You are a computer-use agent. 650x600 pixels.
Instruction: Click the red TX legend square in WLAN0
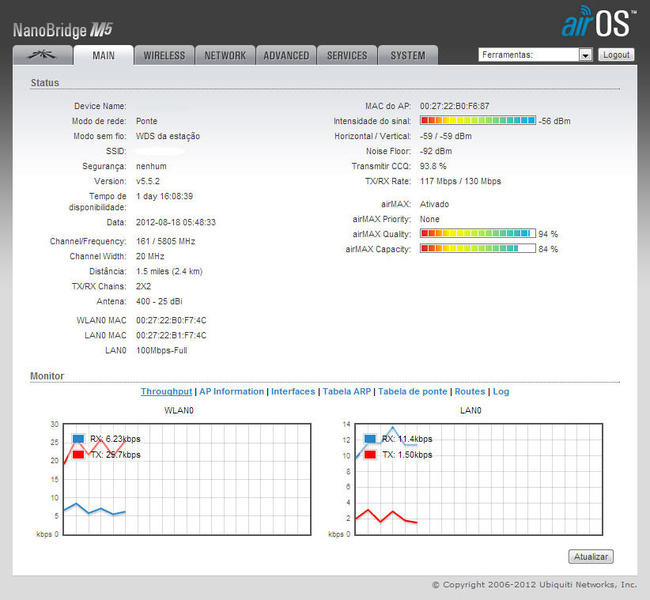coord(78,454)
